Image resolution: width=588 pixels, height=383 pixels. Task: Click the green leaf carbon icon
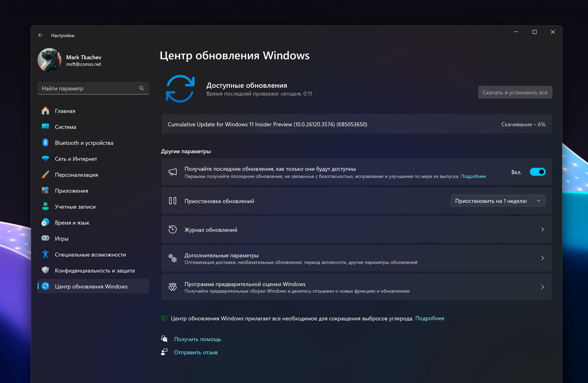pyautogui.click(x=164, y=318)
